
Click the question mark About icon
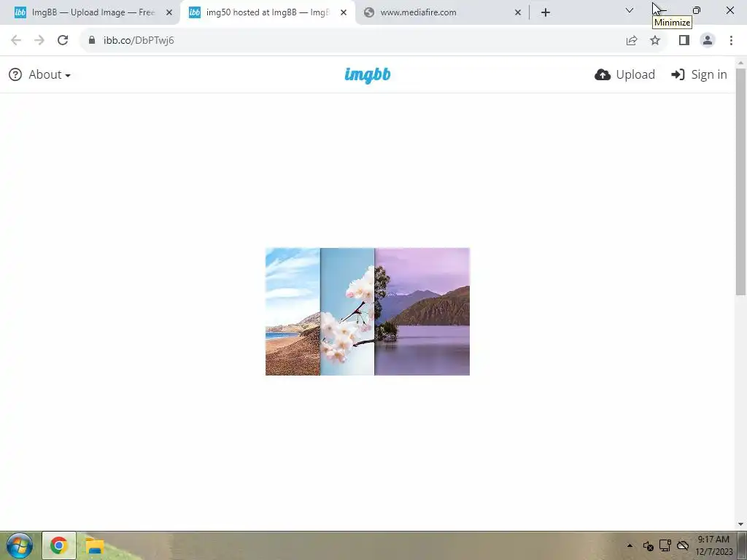[15, 75]
